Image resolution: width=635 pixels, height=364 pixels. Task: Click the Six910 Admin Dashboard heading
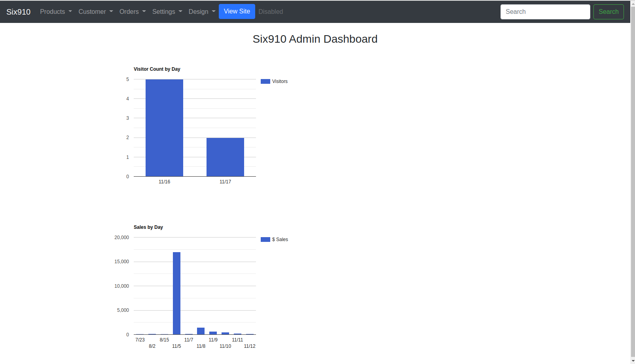[315, 39]
